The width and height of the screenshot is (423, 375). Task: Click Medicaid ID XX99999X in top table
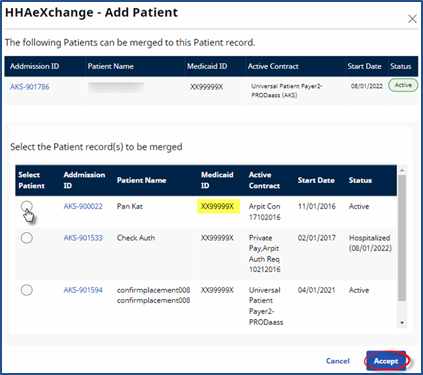point(207,87)
